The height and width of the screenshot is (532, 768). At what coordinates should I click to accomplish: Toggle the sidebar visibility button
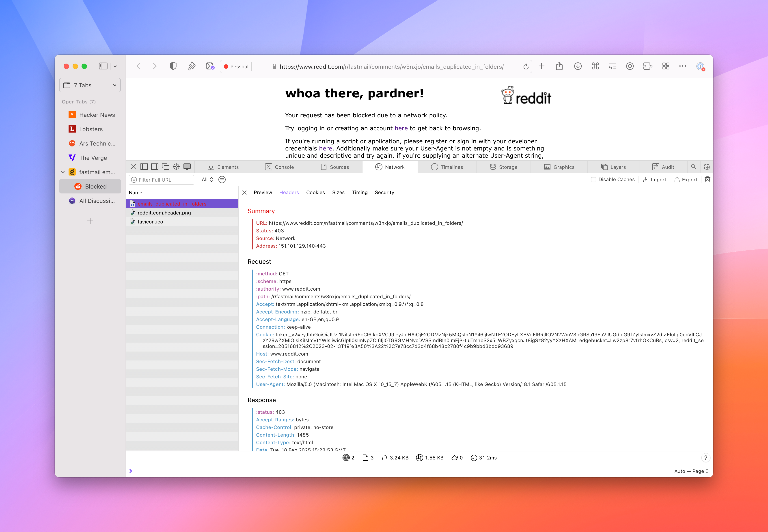[x=103, y=66]
